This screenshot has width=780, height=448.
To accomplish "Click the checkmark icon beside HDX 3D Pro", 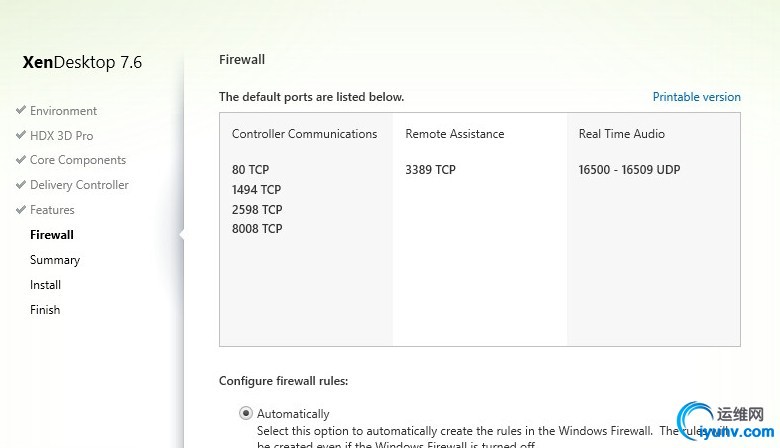I will click(x=20, y=135).
